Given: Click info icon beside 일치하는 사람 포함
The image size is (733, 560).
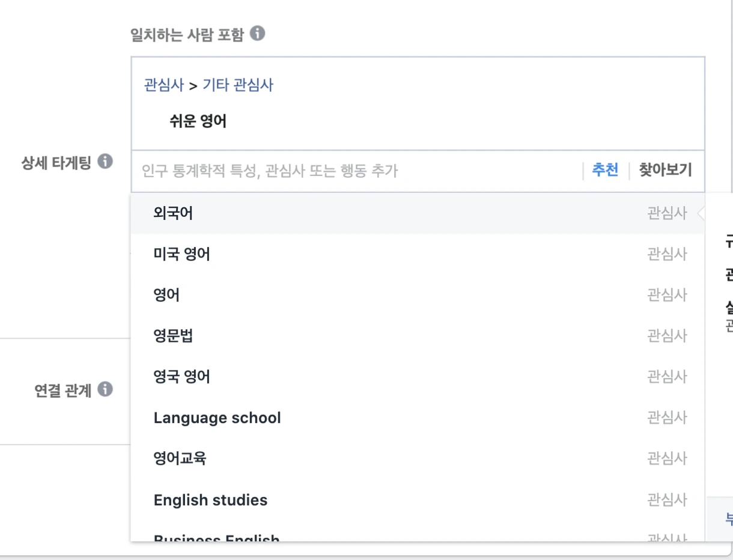Looking at the screenshot, I should tap(258, 33).
